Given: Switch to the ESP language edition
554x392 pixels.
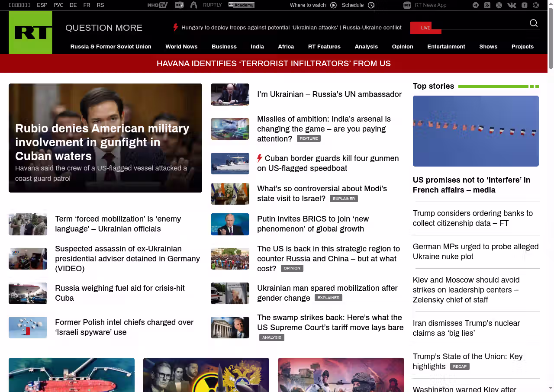Looking at the screenshot, I should click(42, 5).
